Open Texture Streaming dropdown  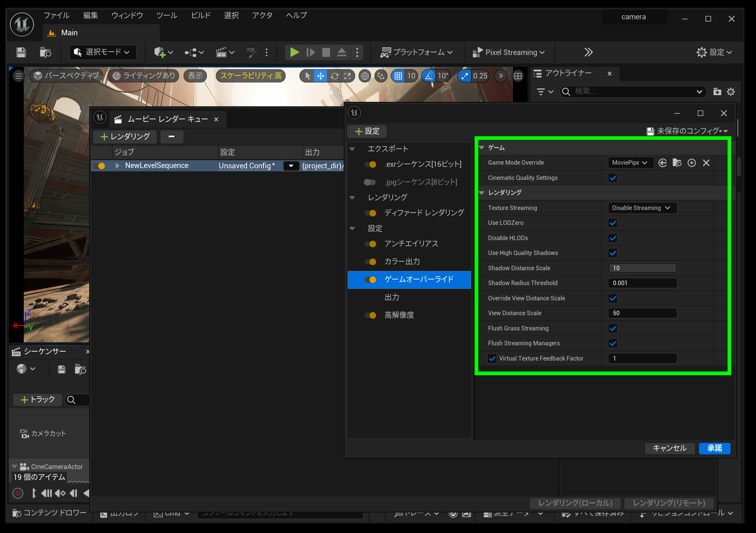click(642, 208)
